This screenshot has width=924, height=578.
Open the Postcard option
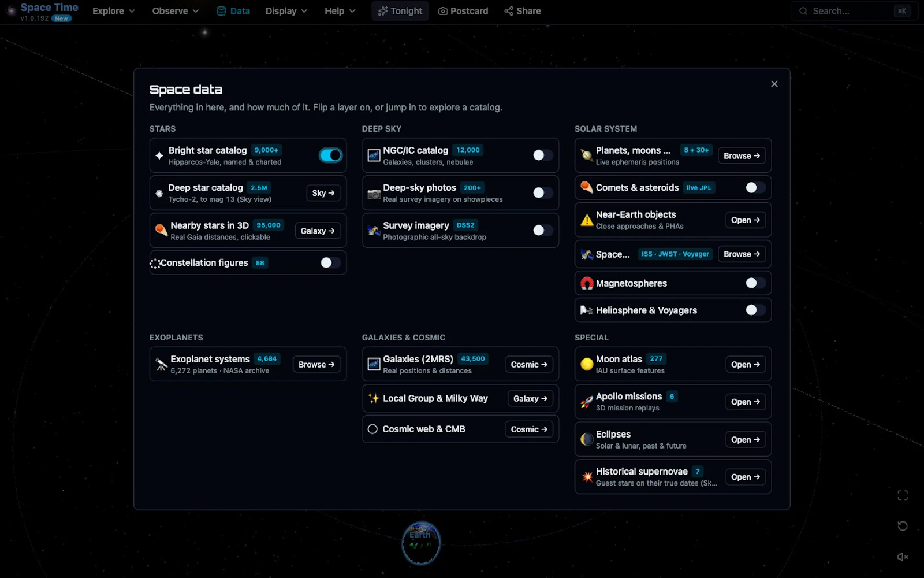coord(463,11)
